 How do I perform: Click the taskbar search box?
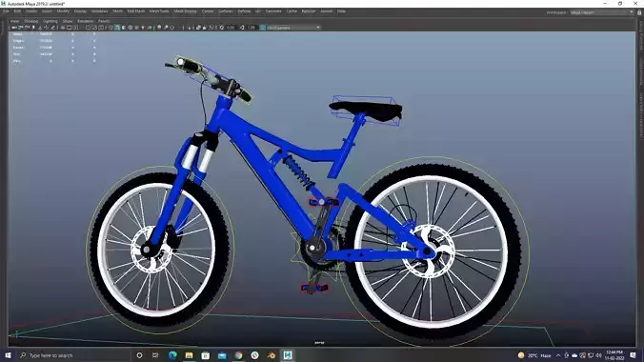point(74,355)
